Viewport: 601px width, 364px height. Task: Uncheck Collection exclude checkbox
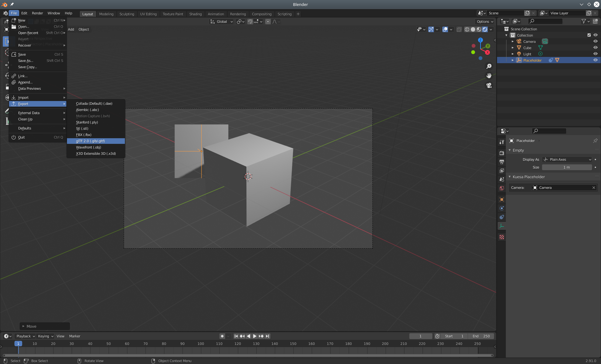pyautogui.click(x=589, y=35)
